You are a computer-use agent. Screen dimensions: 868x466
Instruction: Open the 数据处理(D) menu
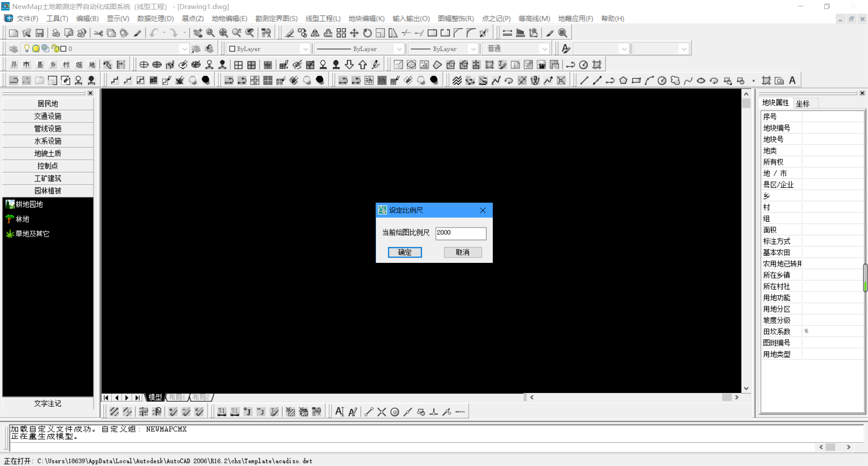(156, 19)
